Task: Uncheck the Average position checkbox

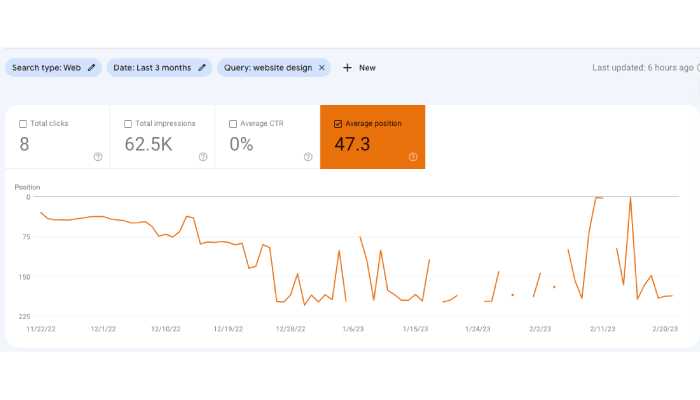Action: (337, 124)
